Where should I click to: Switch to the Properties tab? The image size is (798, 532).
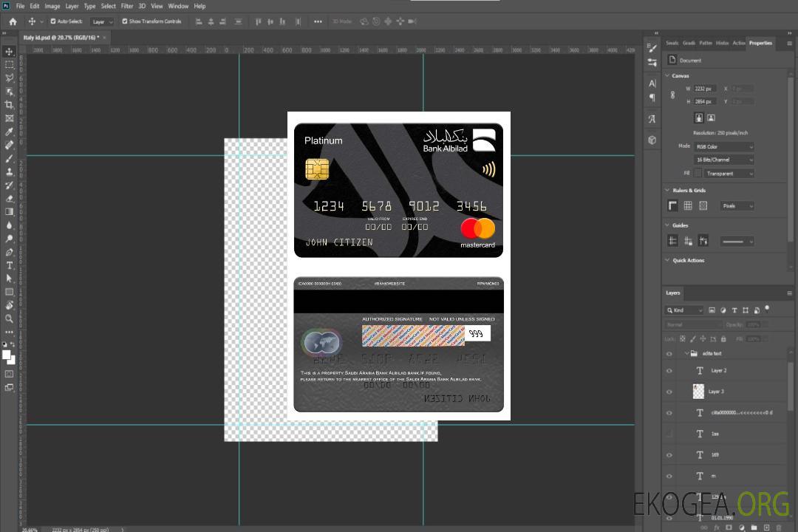(x=760, y=44)
